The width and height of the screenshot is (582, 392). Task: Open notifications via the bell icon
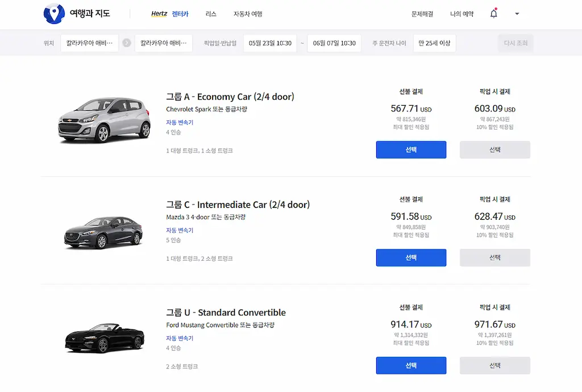[x=493, y=13]
